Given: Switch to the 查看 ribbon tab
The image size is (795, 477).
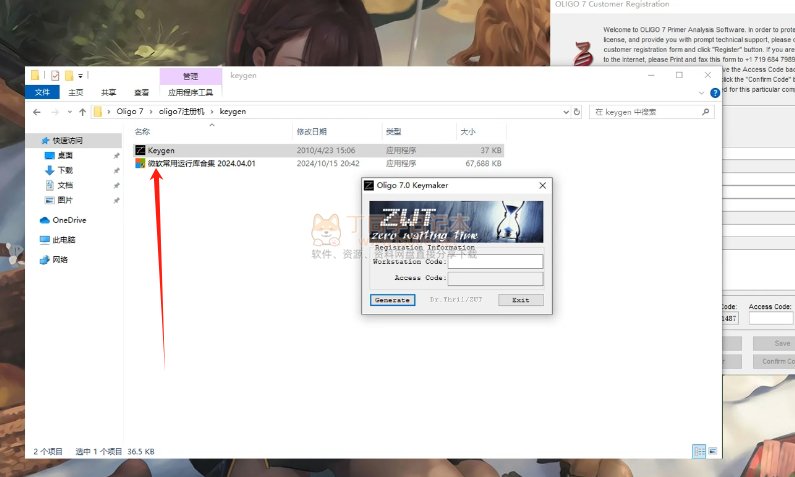Looking at the screenshot, I should pos(142,91).
